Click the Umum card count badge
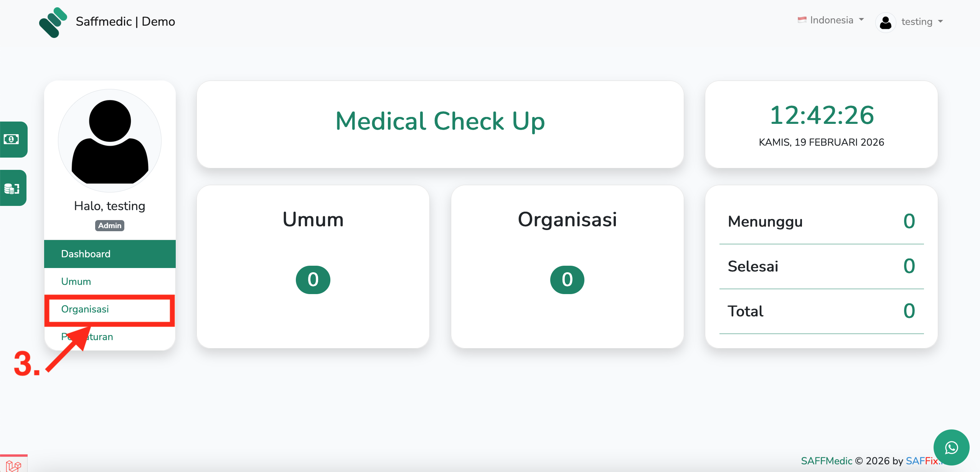 point(313,280)
